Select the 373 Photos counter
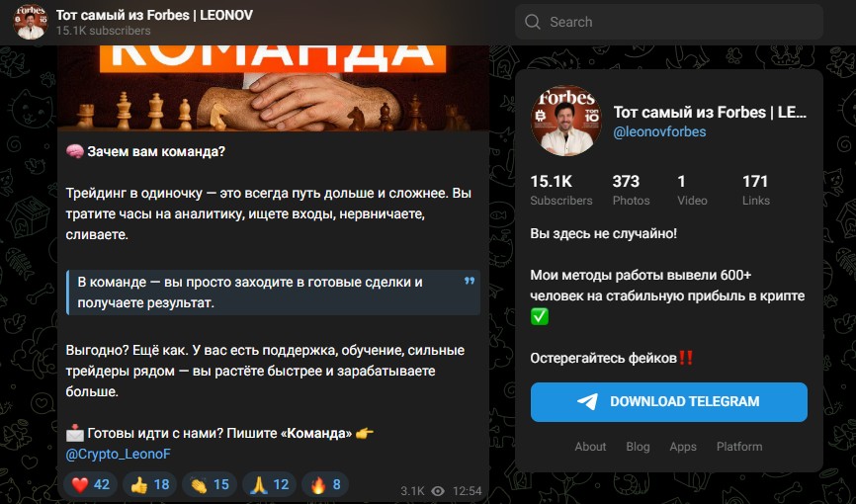856x504 pixels. (x=631, y=190)
